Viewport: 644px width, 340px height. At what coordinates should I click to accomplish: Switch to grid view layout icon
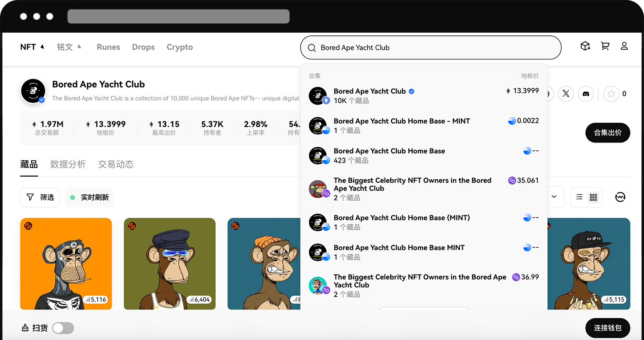click(x=593, y=197)
